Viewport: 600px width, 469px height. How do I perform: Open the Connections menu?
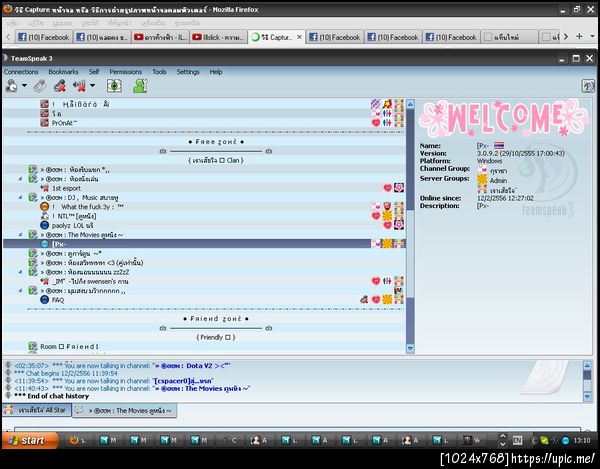(x=21, y=72)
